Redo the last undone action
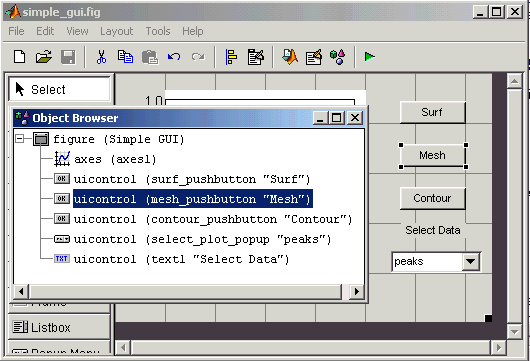The height and width of the screenshot is (361, 530). (x=198, y=57)
